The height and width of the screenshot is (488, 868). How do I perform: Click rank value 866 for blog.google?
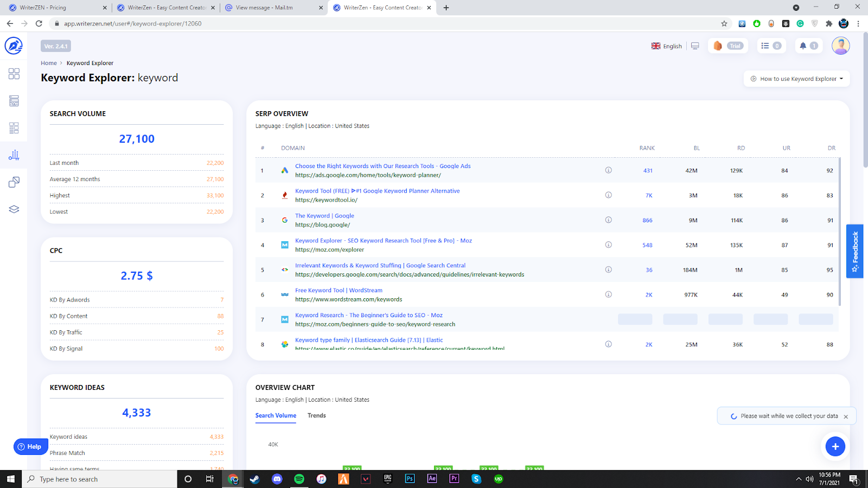pyautogui.click(x=648, y=220)
